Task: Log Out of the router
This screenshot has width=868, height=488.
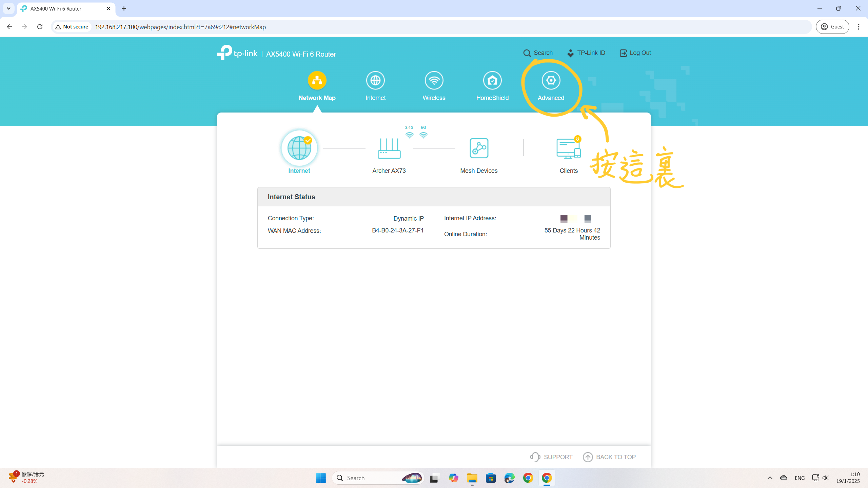Action: (x=635, y=53)
